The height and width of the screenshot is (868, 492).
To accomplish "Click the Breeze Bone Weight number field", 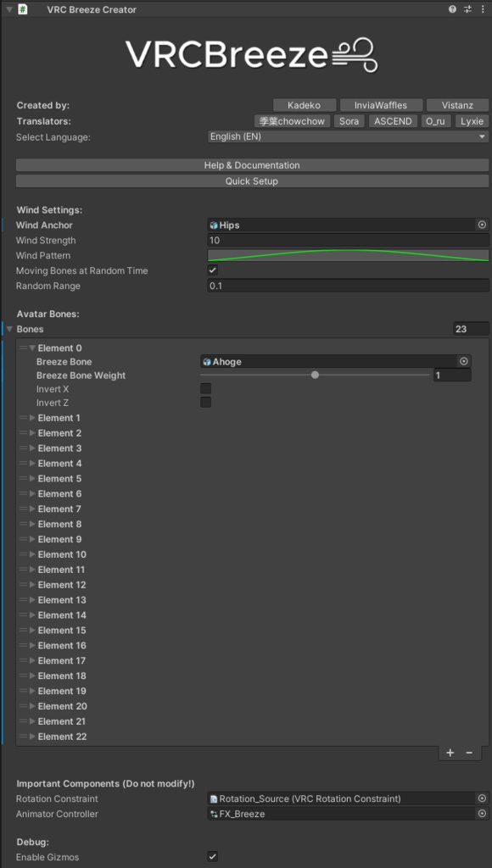I will [452, 376].
